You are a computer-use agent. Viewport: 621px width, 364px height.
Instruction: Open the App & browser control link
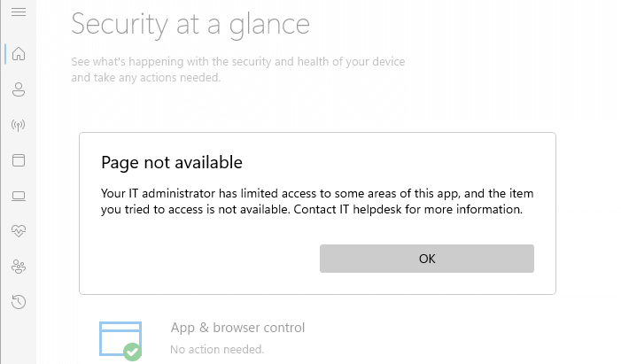tap(237, 328)
